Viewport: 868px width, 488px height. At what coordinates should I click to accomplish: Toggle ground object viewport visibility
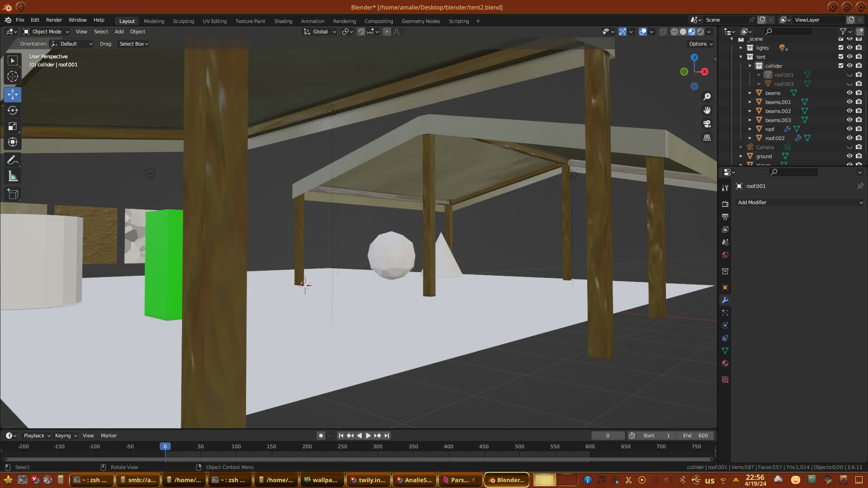click(849, 156)
